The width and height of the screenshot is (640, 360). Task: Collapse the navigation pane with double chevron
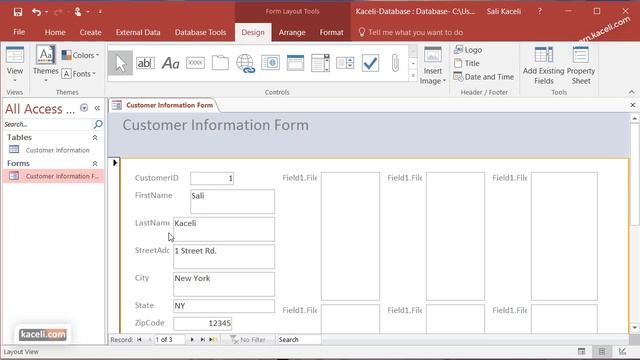pos(97,108)
